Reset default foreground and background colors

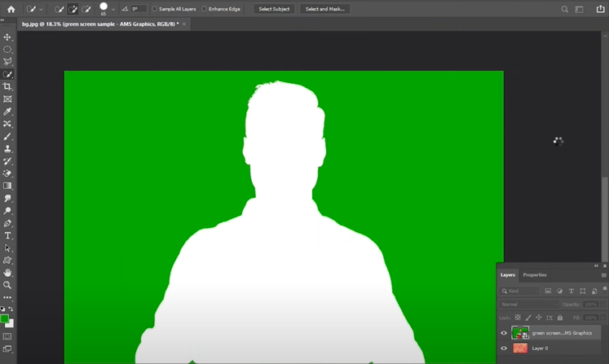3,309
